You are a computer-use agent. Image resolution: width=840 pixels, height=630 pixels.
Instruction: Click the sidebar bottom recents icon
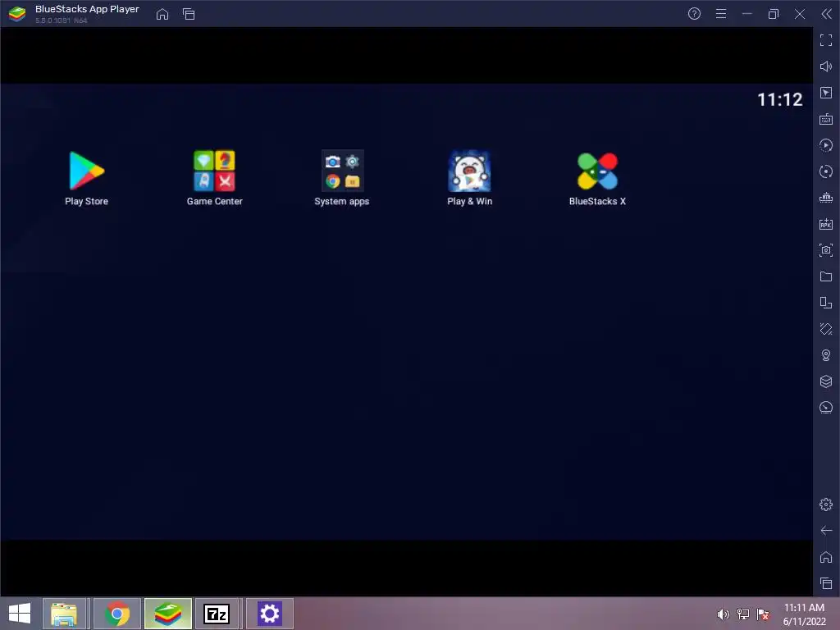(x=826, y=583)
